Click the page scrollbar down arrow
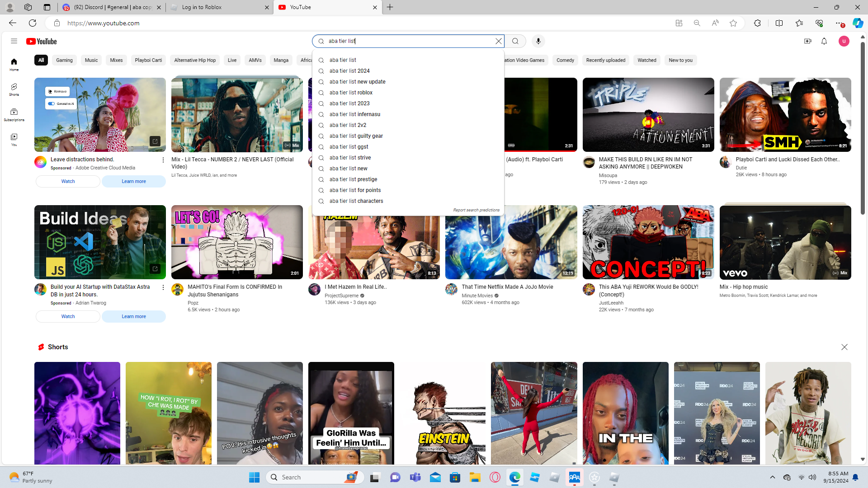The image size is (868, 488). click(x=863, y=459)
